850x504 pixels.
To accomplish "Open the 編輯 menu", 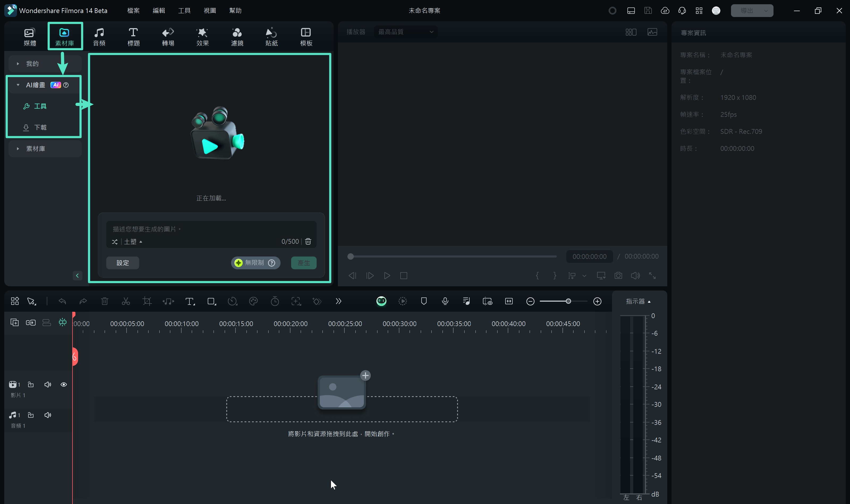I will pos(159,11).
